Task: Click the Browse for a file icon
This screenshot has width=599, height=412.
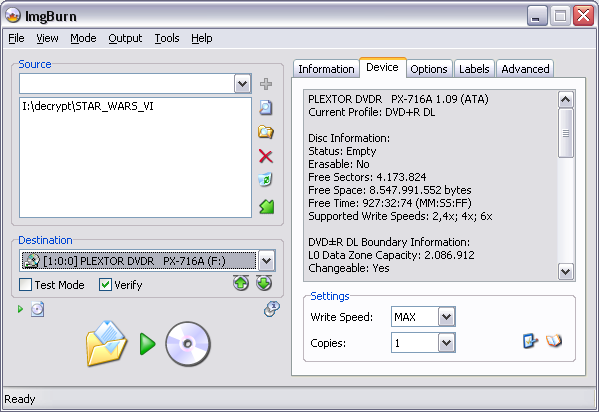Action: click(266, 108)
